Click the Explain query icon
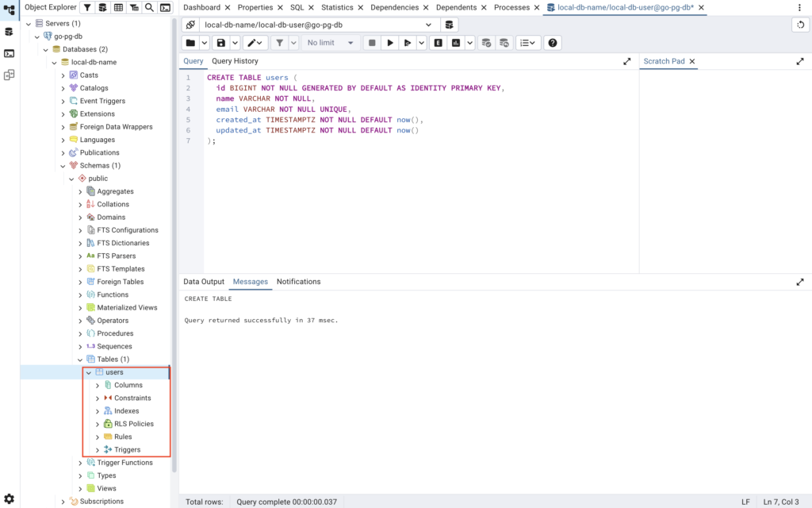Screen dimensions: 812x508 point(437,43)
